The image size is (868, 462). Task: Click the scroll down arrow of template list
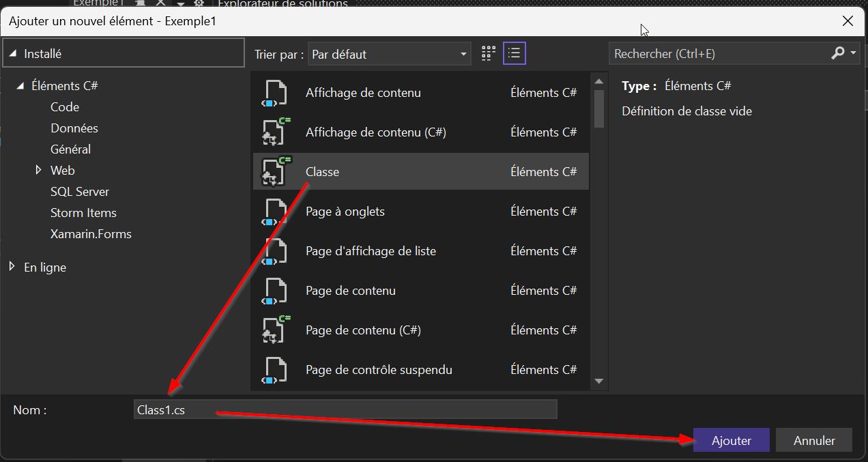click(599, 381)
